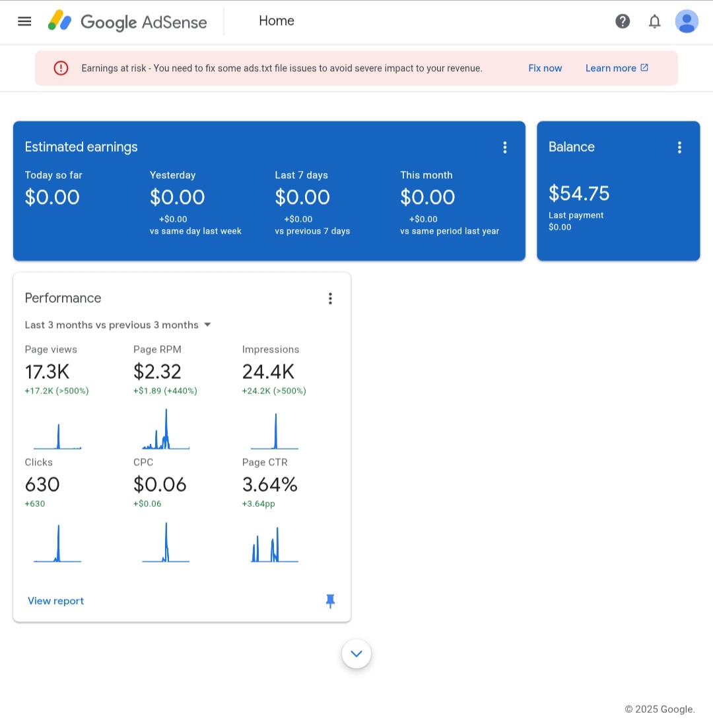
Task: Click the Impressions sparkline chart
Action: (x=275, y=431)
